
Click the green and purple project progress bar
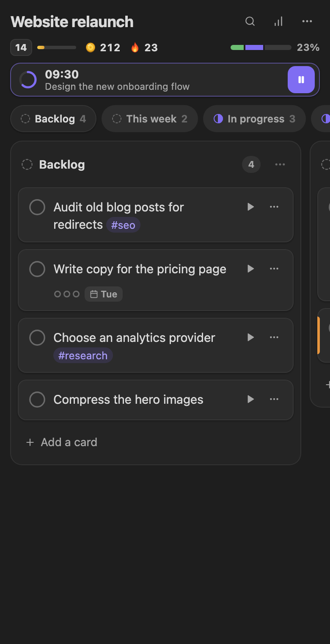261,47
